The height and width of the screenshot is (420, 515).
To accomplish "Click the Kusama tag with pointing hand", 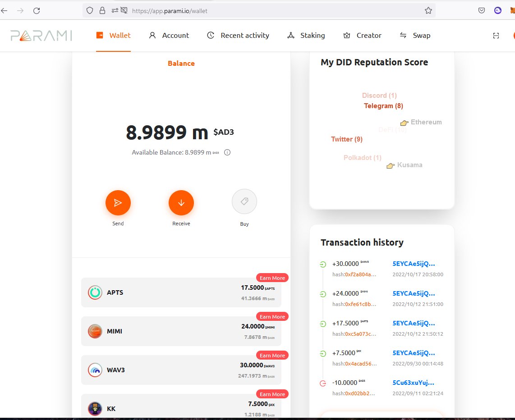I will point(405,165).
